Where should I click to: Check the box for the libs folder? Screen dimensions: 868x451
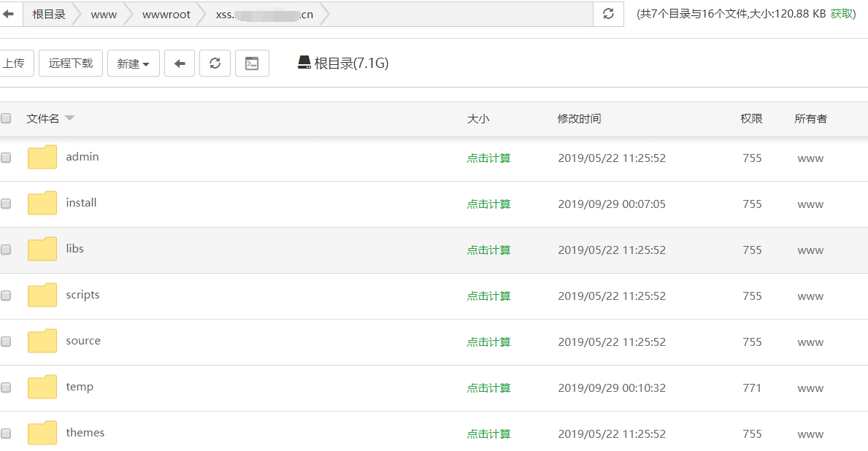pyautogui.click(x=7, y=250)
